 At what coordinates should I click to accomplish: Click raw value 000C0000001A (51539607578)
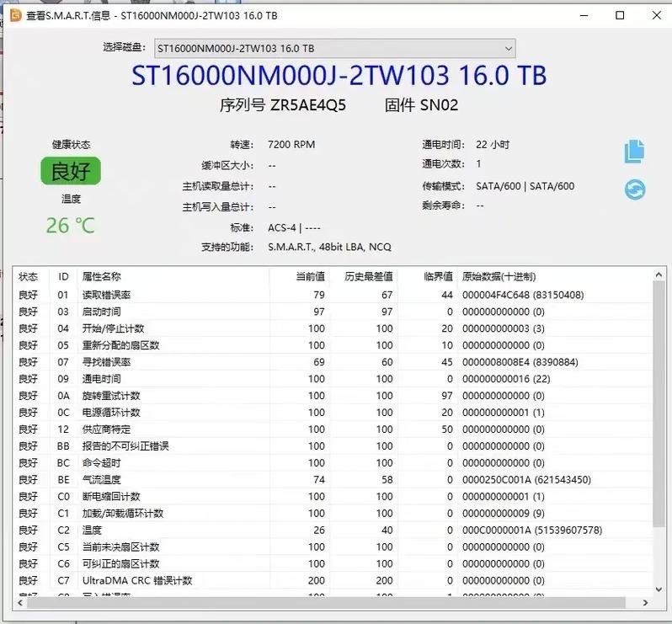(x=532, y=531)
